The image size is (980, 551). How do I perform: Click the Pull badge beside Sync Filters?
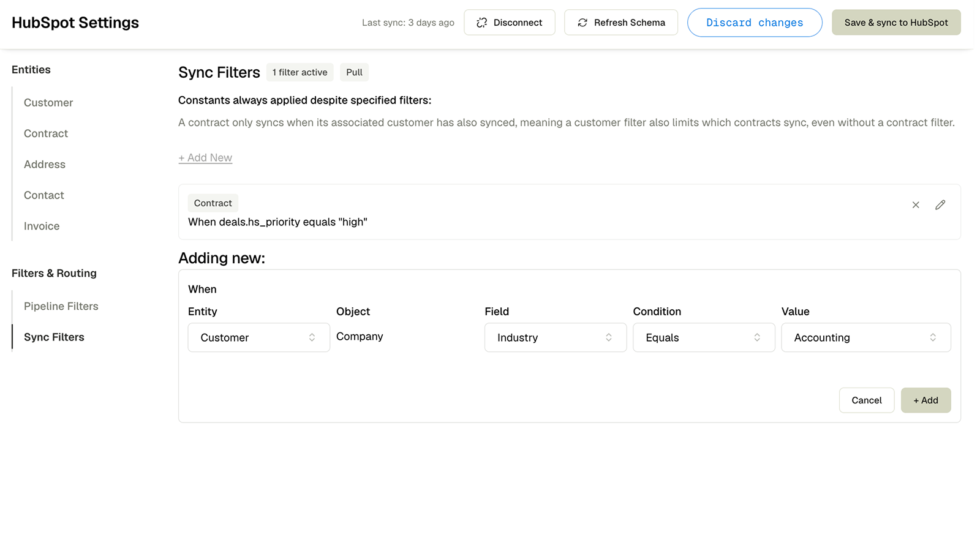click(354, 72)
